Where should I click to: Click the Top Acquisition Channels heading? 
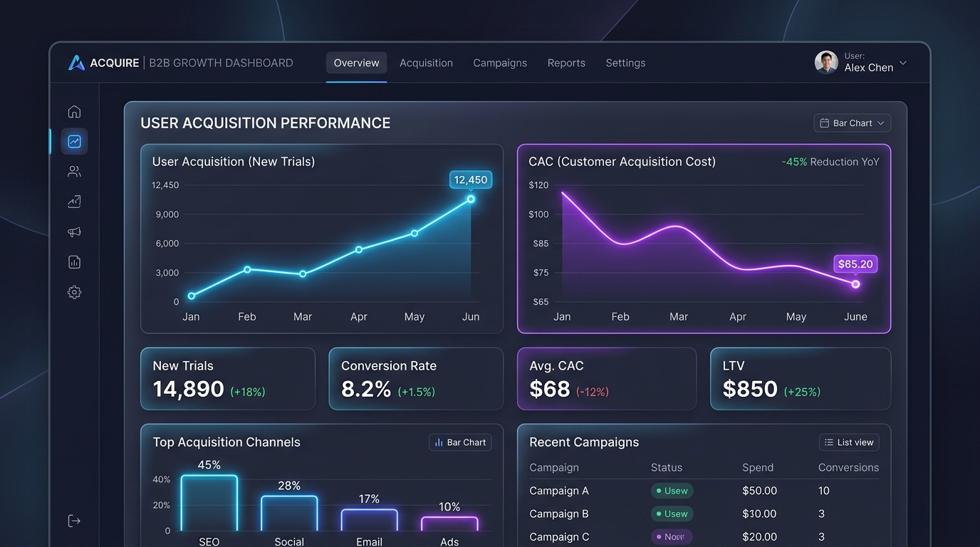[226, 442]
